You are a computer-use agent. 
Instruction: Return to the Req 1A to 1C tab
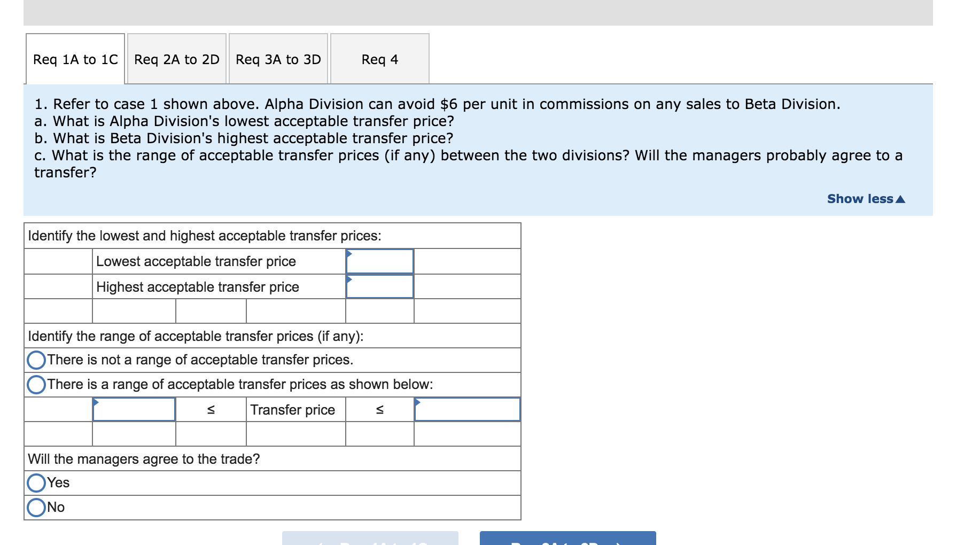74,60
